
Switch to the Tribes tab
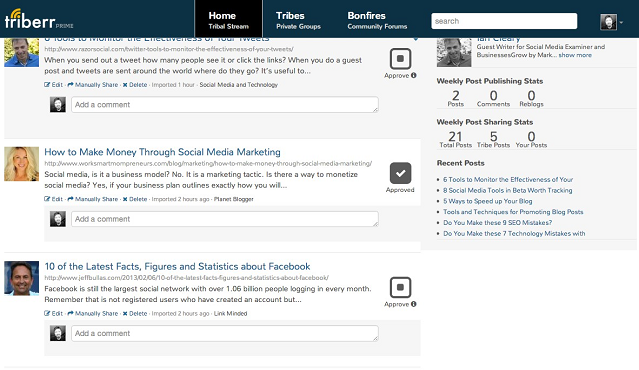point(298,20)
